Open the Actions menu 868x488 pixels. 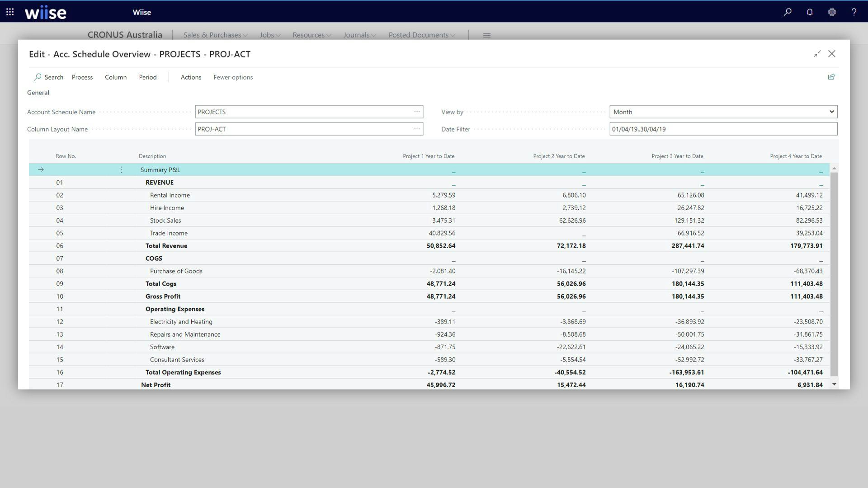[x=190, y=77]
